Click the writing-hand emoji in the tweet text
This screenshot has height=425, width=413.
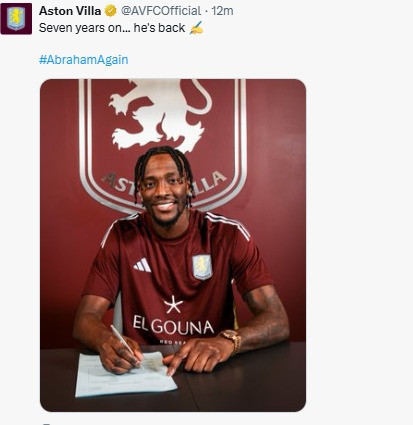196,28
